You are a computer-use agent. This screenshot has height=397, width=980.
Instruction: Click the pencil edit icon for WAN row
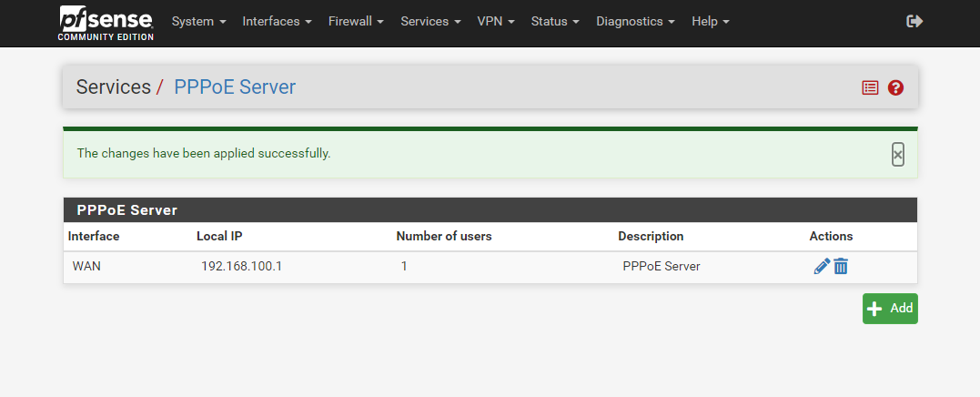point(821,267)
